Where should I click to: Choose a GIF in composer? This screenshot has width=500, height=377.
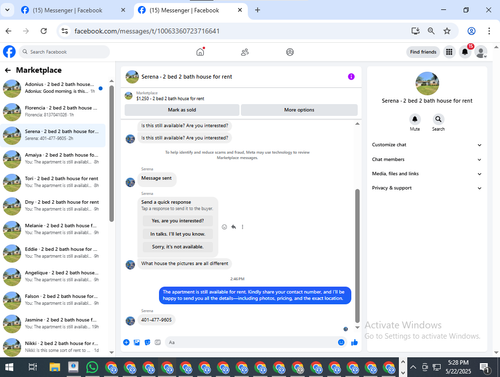pyautogui.click(x=158, y=342)
